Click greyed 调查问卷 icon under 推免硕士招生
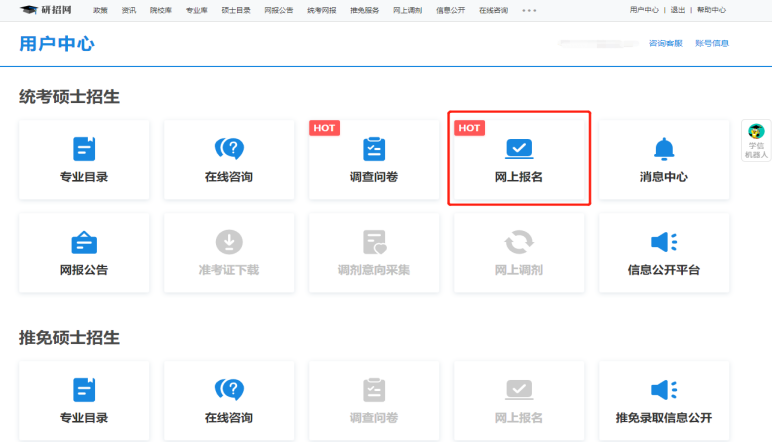 point(374,390)
